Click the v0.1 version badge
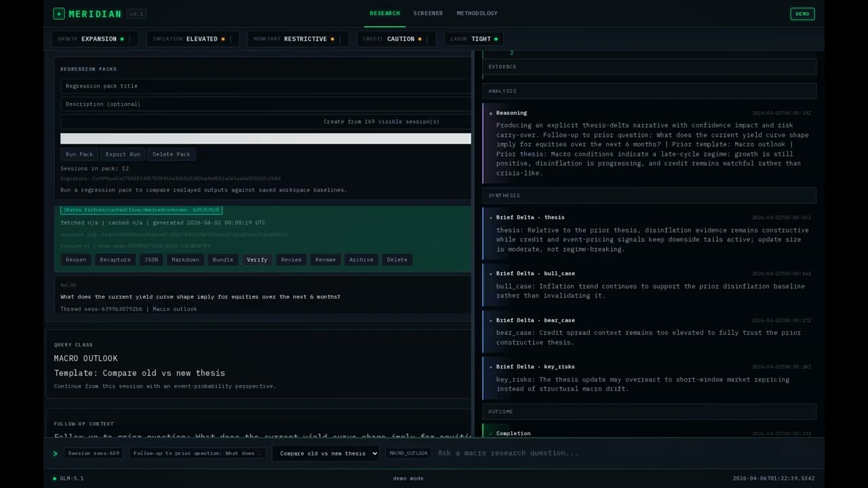The width and height of the screenshot is (868, 488). [136, 14]
